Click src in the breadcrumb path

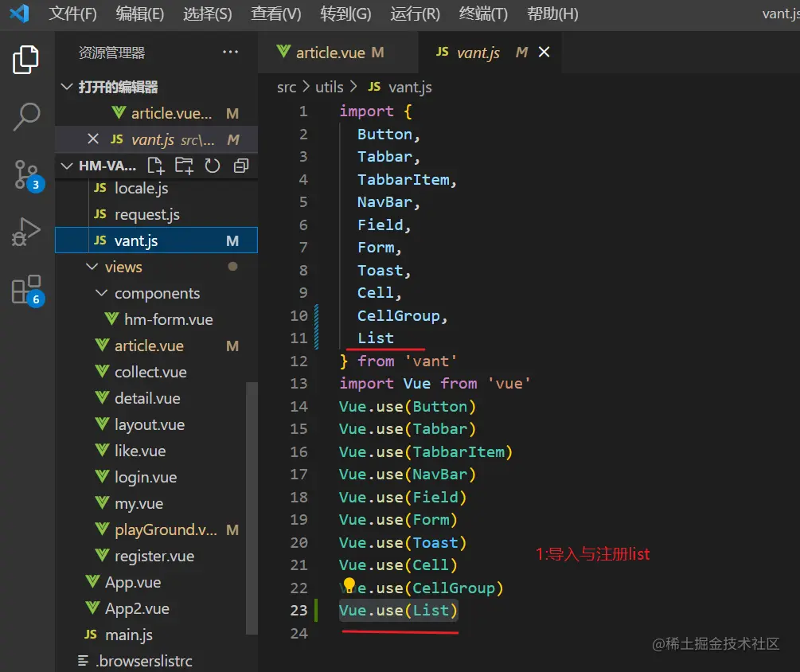click(287, 88)
